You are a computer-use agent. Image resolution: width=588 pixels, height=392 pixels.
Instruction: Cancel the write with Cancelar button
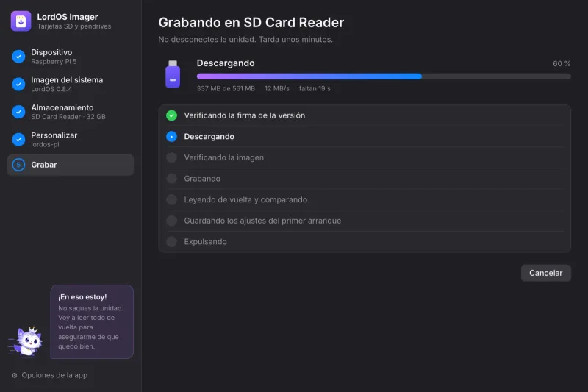[545, 273]
